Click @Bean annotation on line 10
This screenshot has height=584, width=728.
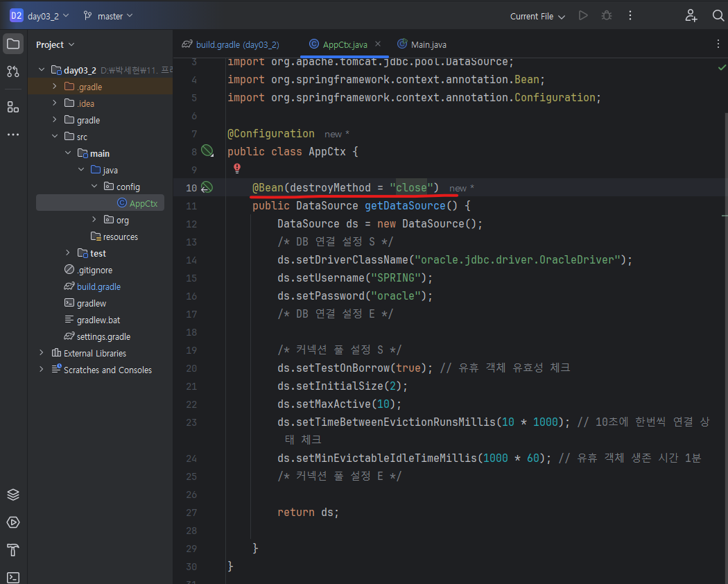268,187
